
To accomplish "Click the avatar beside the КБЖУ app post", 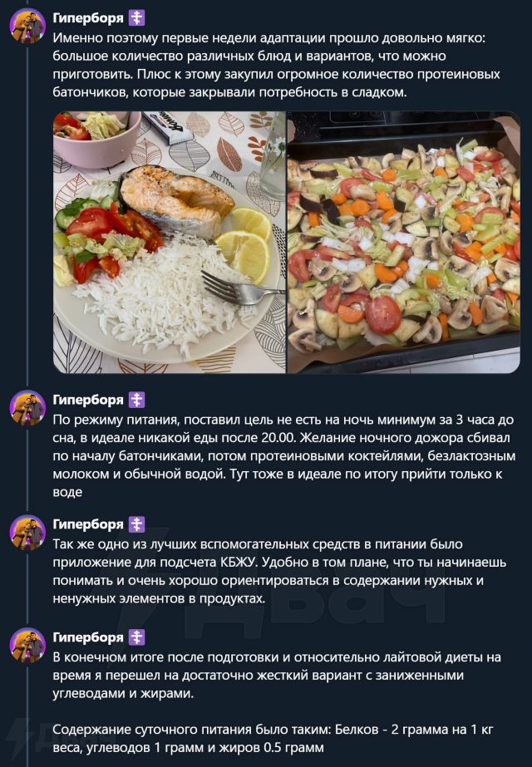I will [x=27, y=532].
